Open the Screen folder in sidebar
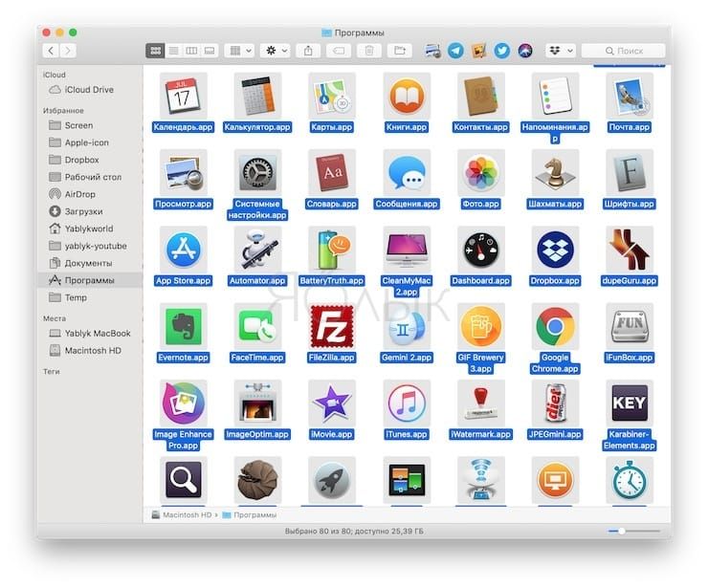The image size is (708, 588). coord(90,125)
